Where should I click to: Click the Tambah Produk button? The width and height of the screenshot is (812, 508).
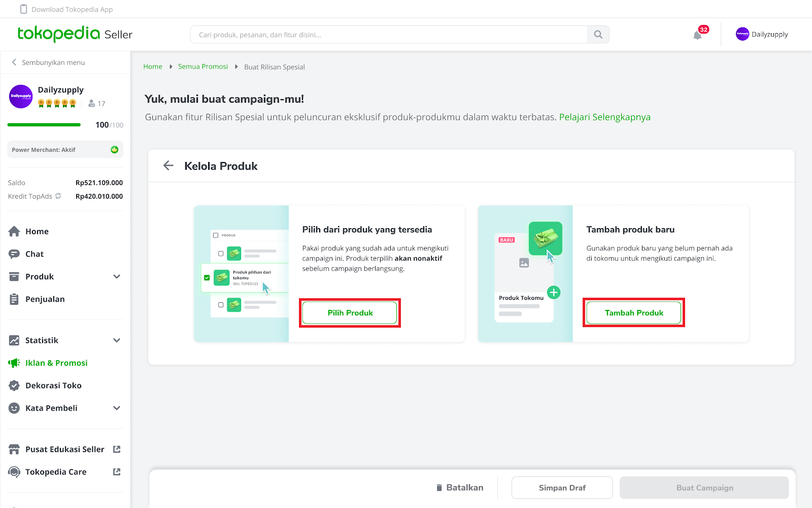tap(634, 313)
